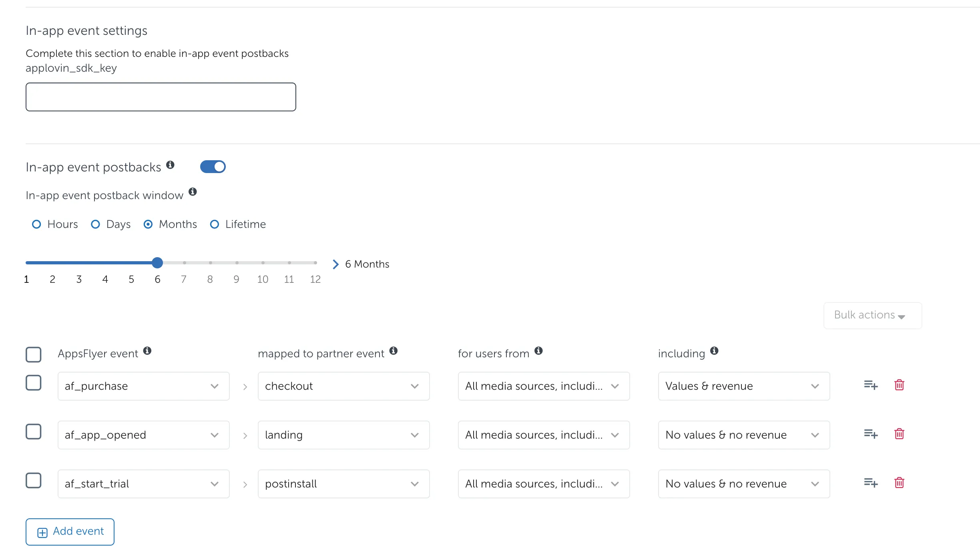Screen dimensions: 980x560
Task: Click info icon beside mapped to partner event
Action: pos(394,351)
